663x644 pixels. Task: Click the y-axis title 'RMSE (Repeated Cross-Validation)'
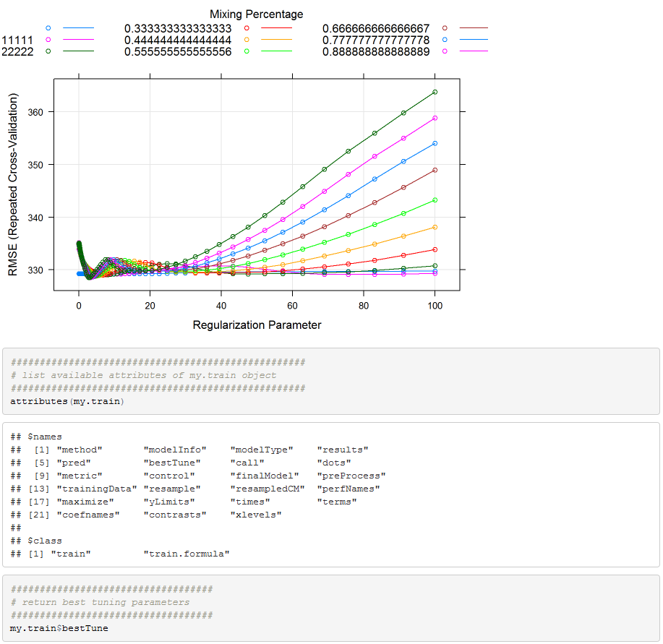click(13, 184)
